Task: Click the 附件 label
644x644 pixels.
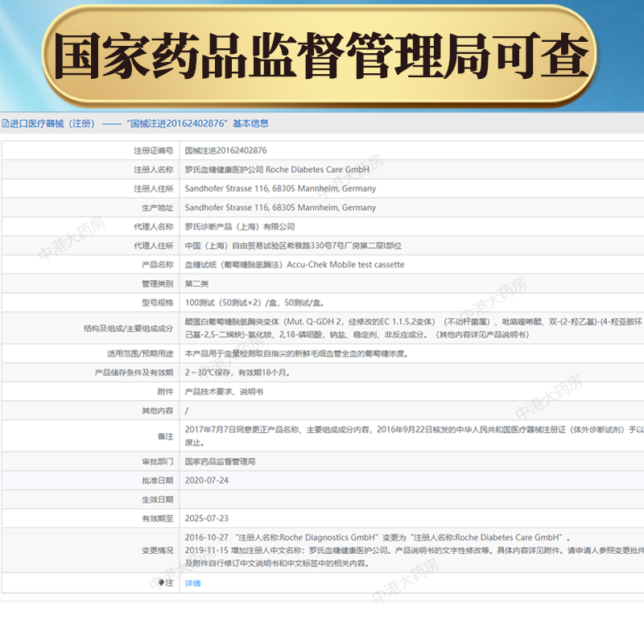Action: tap(166, 392)
